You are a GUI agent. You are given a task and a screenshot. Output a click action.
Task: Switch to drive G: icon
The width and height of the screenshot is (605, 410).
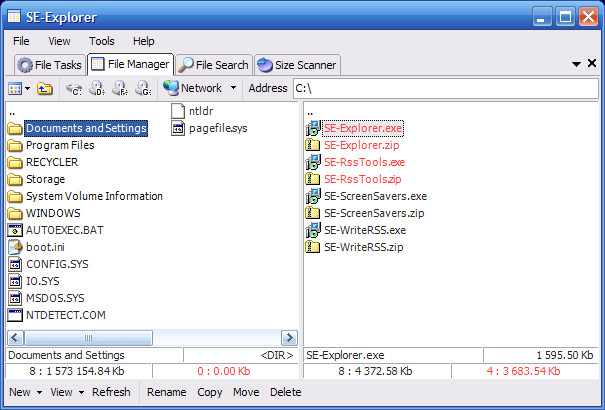[143, 89]
